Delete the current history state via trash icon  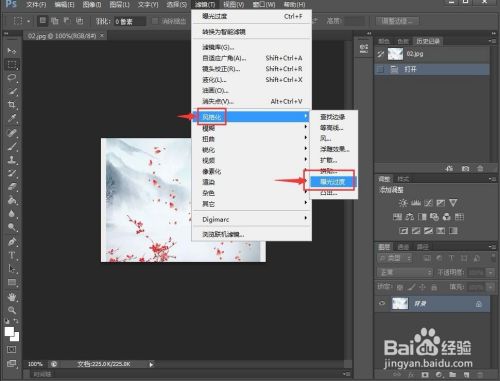tap(480, 169)
